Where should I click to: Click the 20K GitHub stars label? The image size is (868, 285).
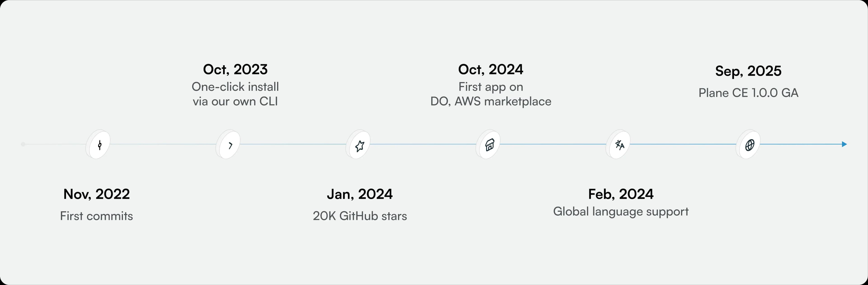click(x=360, y=216)
